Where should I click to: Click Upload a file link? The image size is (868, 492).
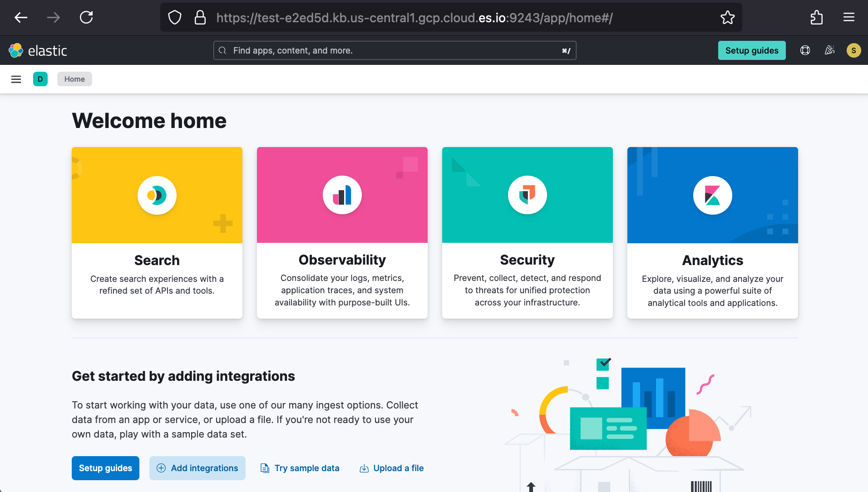click(x=391, y=468)
